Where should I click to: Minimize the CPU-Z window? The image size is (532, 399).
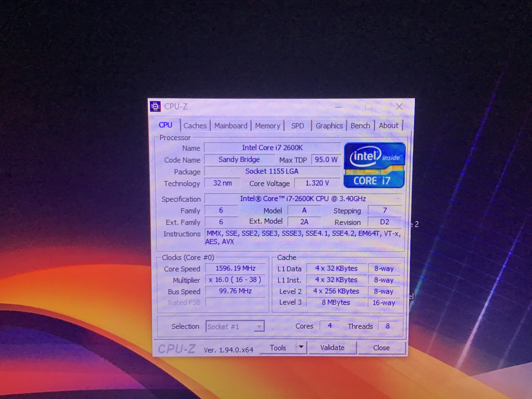click(x=338, y=107)
